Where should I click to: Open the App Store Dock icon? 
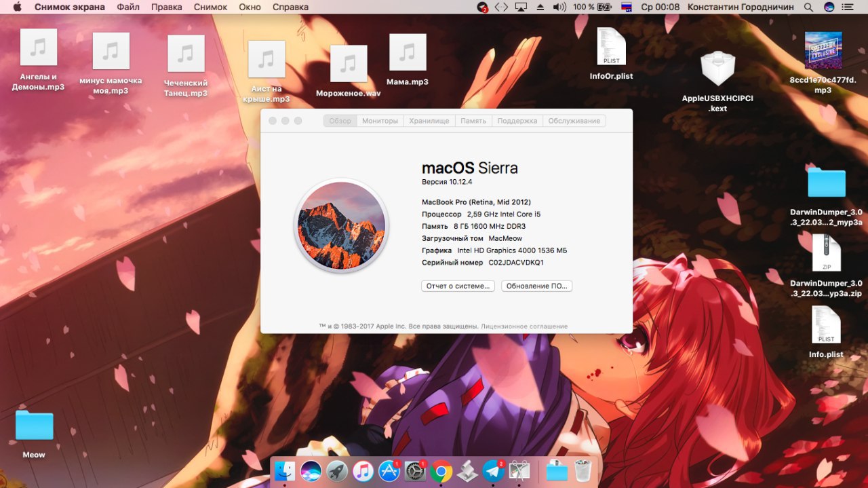pos(389,471)
